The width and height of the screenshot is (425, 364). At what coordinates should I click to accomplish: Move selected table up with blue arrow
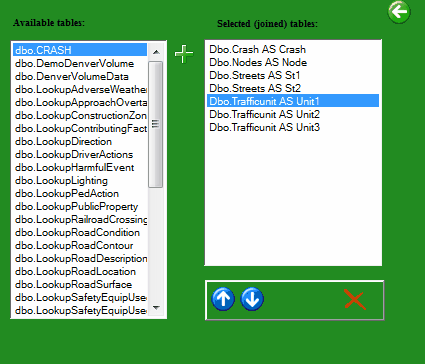point(223,299)
